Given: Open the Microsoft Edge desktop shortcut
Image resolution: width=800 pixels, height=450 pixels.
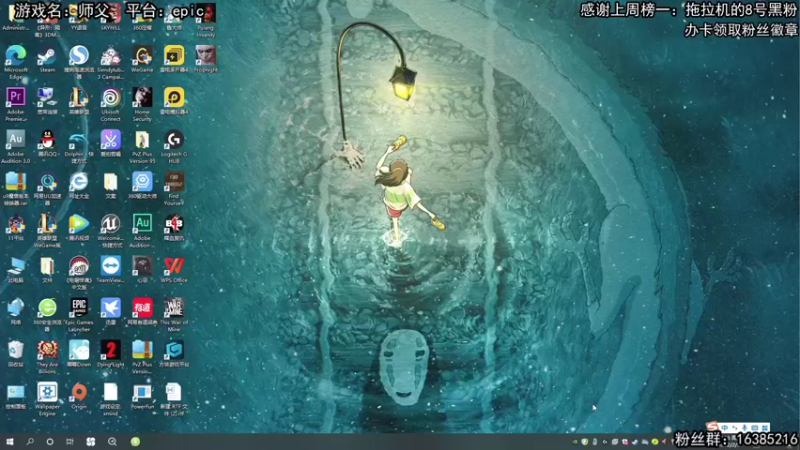Looking at the screenshot, I should 16,55.
